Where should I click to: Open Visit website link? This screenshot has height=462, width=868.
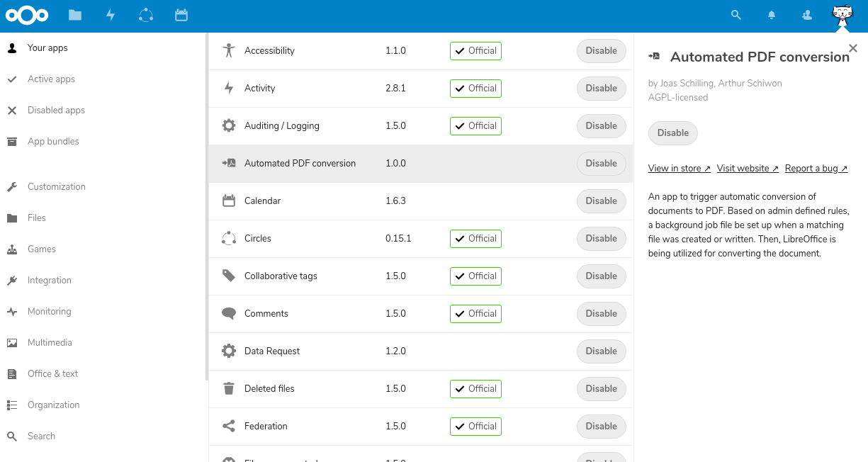tap(748, 169)
